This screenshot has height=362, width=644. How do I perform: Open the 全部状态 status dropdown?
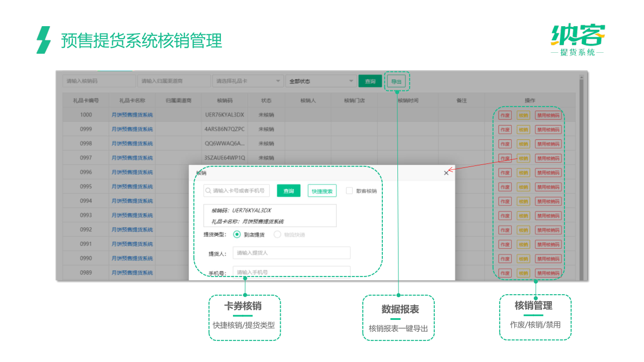(x=321, y=81)
